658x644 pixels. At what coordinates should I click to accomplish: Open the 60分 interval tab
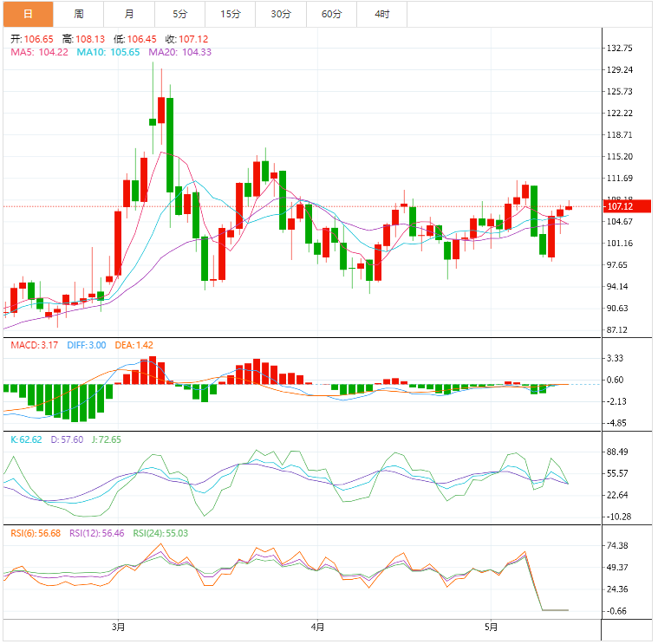331,14
